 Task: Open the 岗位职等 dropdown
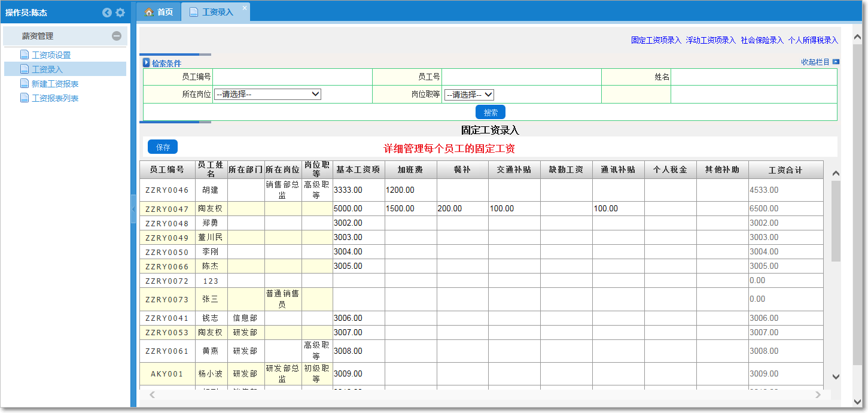[470, 94]
